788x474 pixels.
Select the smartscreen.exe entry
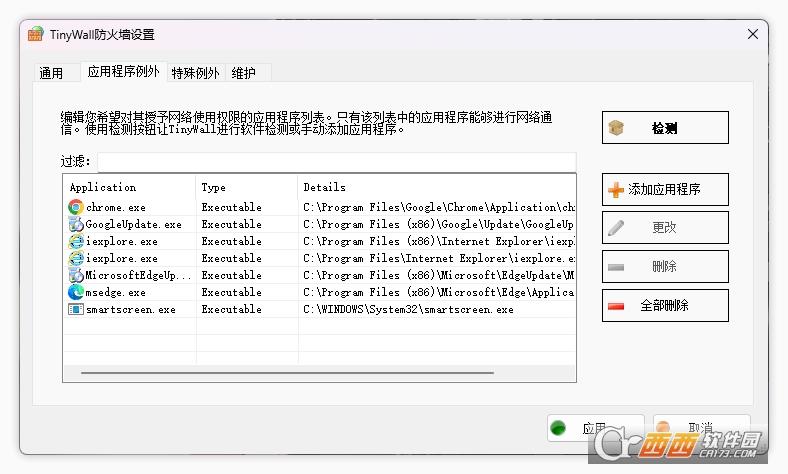point(131,309)
